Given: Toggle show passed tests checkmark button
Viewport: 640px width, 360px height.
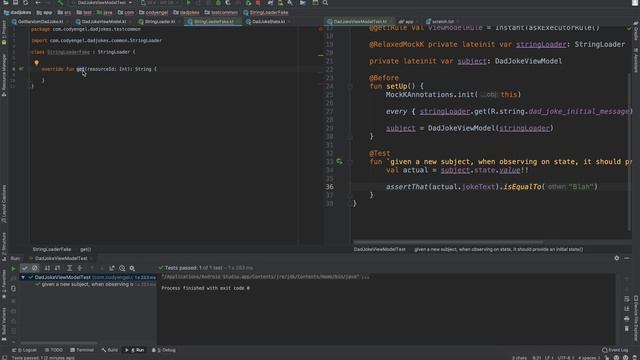Looking at the screenshot, I should point(24,268).
